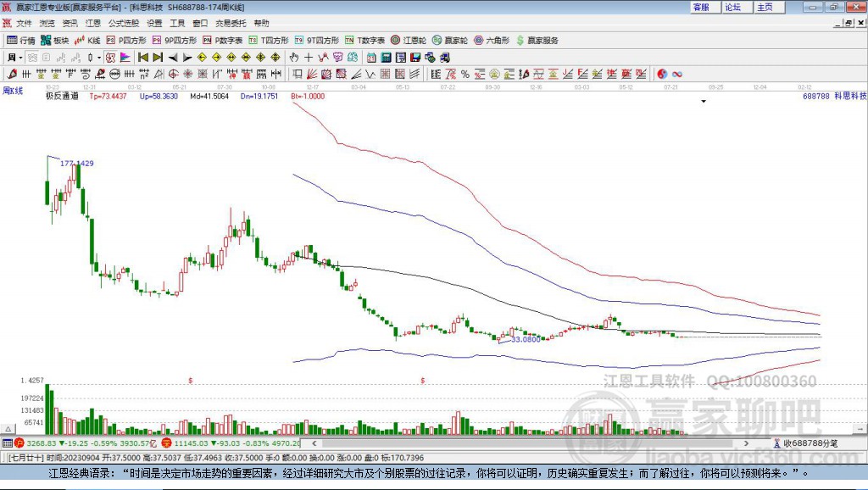Click the Up=58.3630 value
The image size is (868, 490).
point(159,97)
